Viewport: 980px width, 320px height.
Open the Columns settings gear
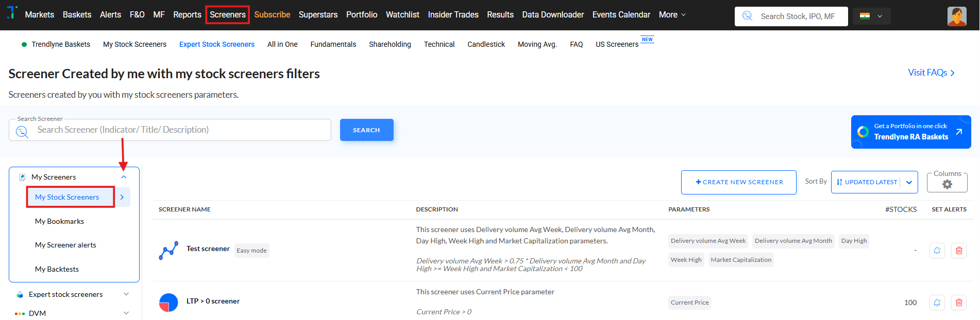(x=947, y=184)
